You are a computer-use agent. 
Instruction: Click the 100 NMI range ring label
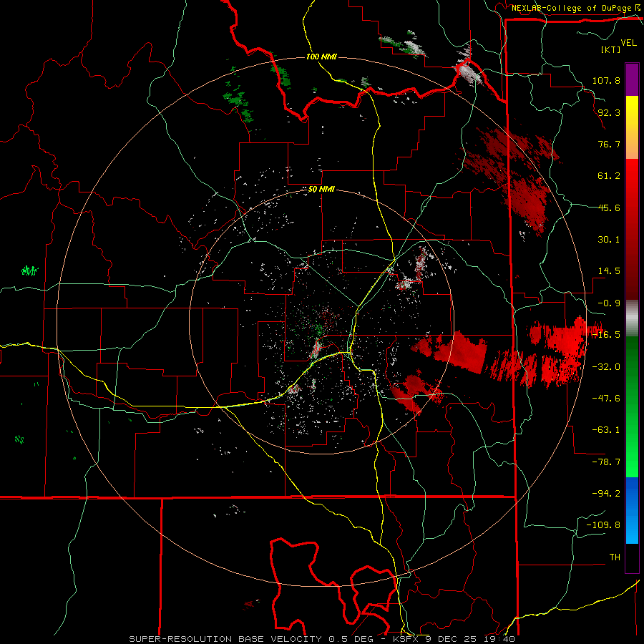[321, 57]
